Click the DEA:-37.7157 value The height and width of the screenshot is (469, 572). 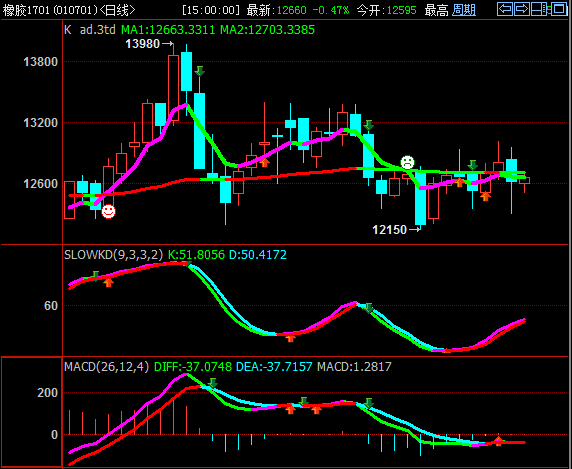tap(274, 367)
